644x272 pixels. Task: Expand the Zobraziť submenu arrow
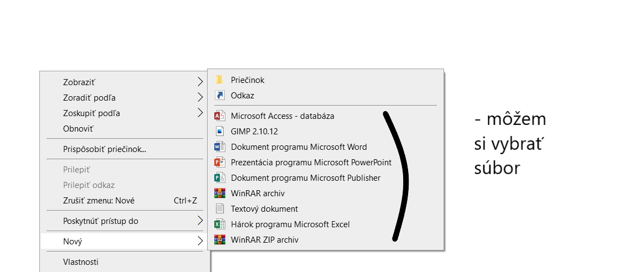click(200, 82)
